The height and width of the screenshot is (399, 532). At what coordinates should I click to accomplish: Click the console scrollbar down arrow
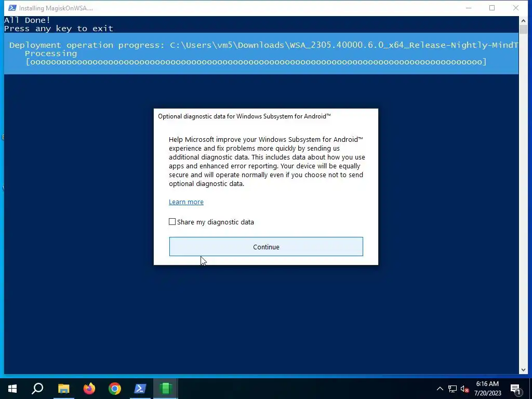(x=523, y=370)
